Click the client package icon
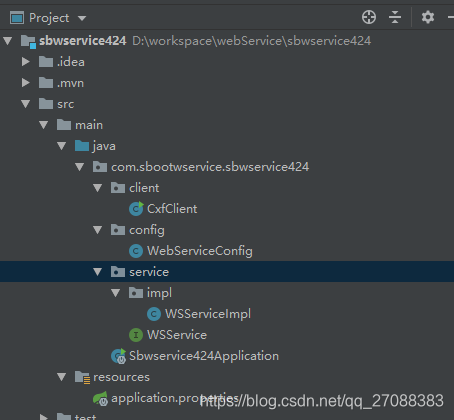 coord(118,188)
